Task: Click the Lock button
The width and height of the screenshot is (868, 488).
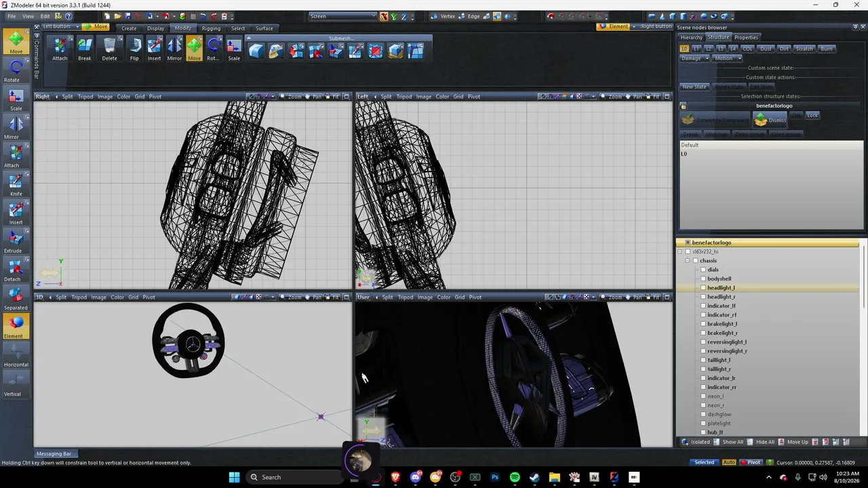Action: (812, 115)
